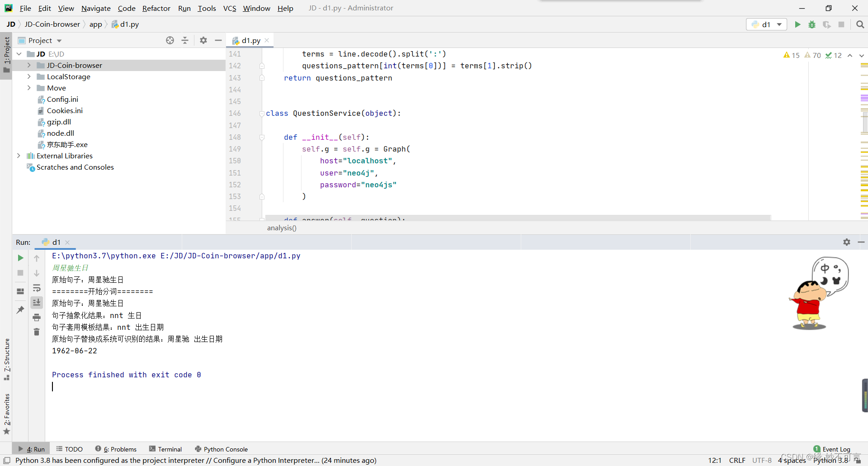This screenshot has width=868, height=466.
Task: Open Project panel settings gear
Action: [203, 40]
